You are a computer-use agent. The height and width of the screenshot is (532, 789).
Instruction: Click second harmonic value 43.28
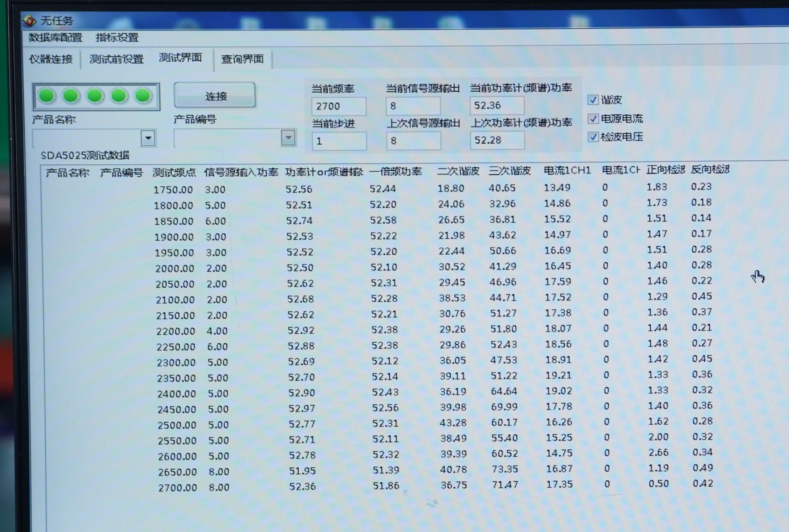coord(453,423)
